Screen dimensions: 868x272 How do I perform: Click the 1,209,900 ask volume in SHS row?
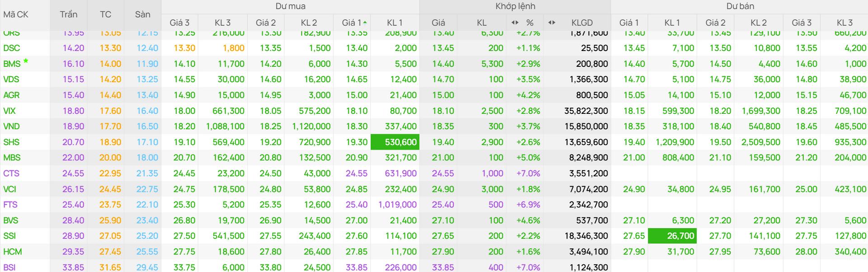[x=675, y=142]
